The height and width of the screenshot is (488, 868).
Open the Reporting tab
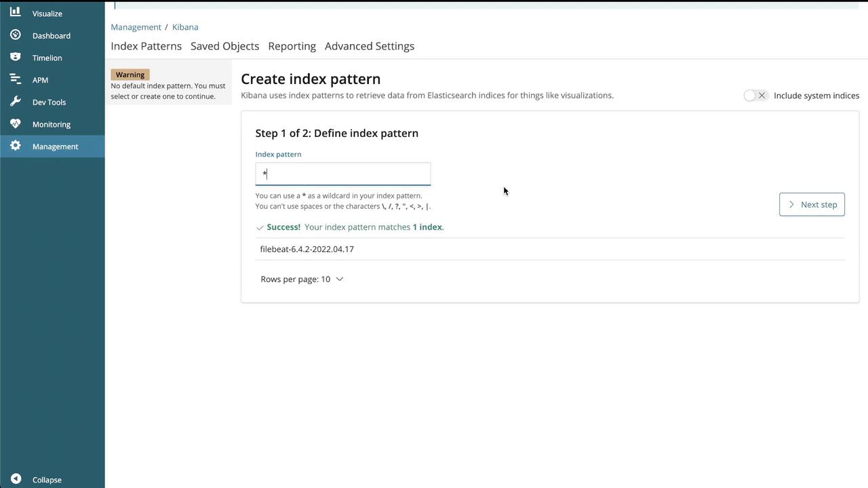(292, 46)
